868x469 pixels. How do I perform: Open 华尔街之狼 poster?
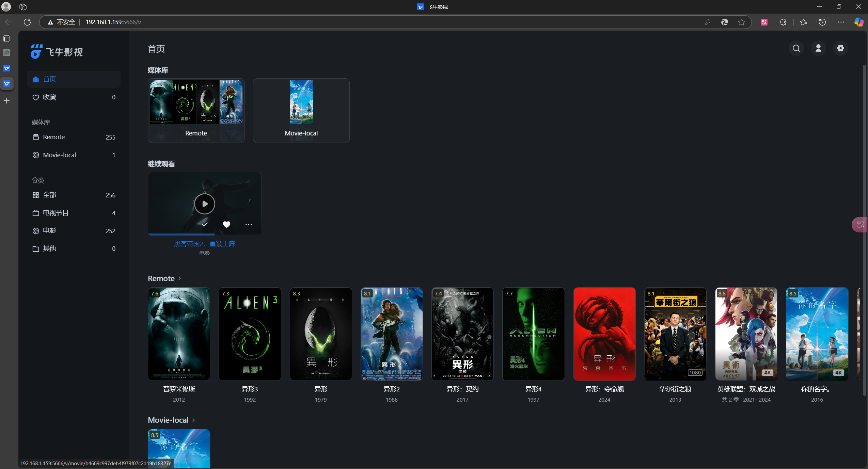click(x=675, y=334)
